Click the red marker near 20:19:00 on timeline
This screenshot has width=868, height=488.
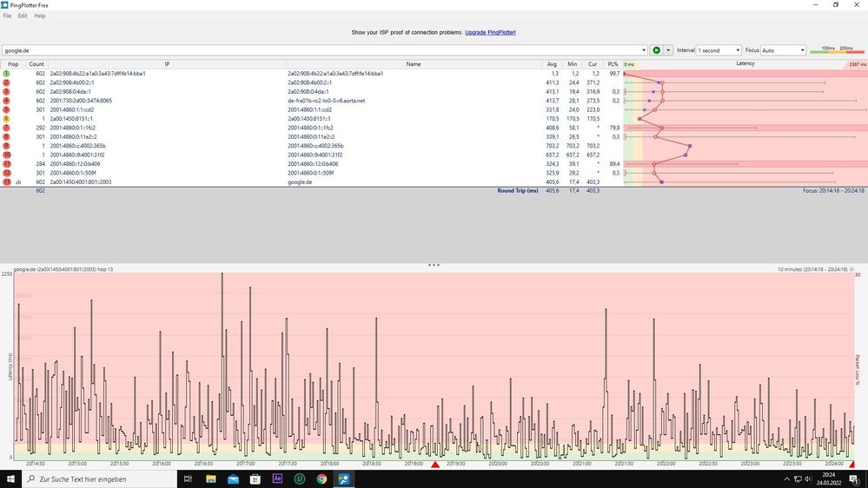pos(435,465)
